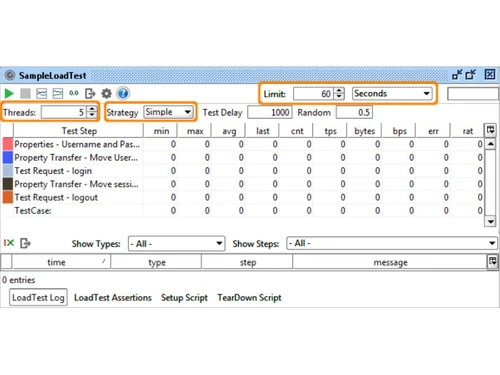Sort by the tps column header
The height and width of the screenshot is (375, 500).
pos(331,131)
